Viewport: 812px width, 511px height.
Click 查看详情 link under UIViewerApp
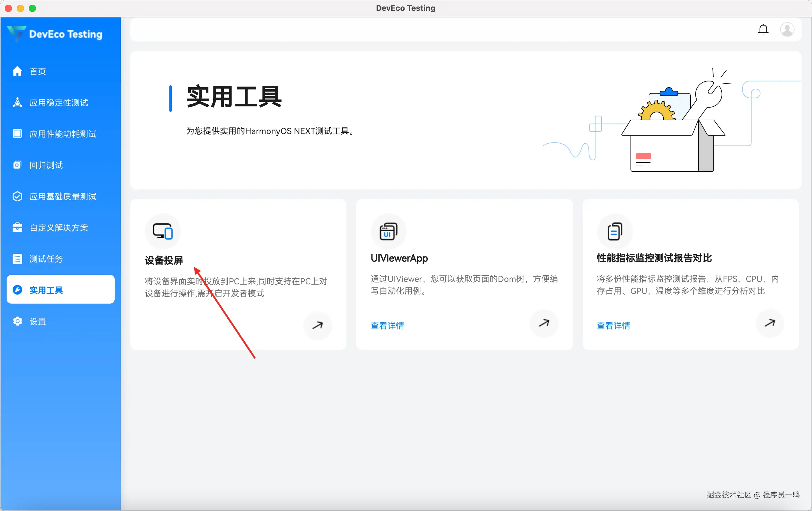coord(387,326)
